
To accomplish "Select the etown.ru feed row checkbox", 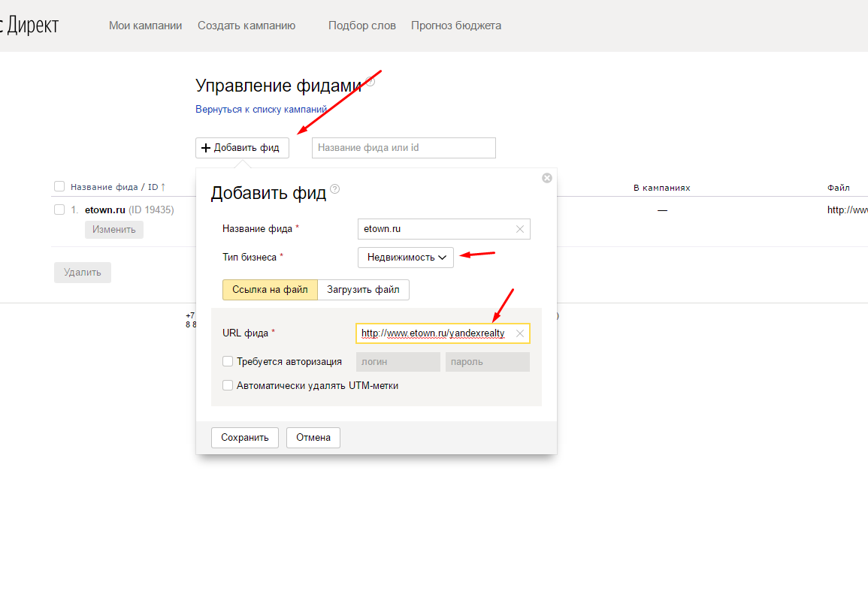I will tap(59, 210).
